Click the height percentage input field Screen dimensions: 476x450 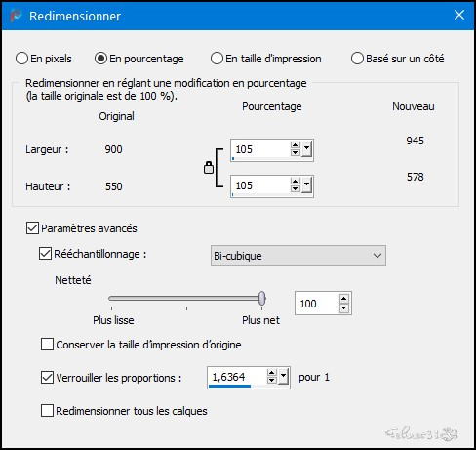pyautogui.click(x=260, y=185)
